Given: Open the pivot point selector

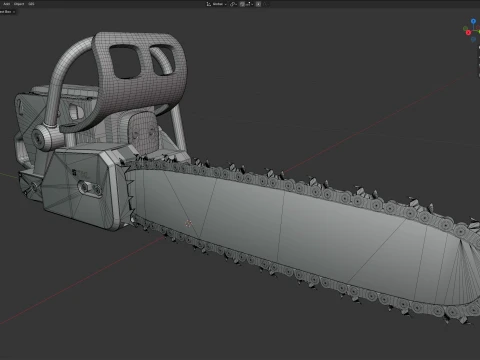Looking at the screenshot, I should [x=233, y=4].
